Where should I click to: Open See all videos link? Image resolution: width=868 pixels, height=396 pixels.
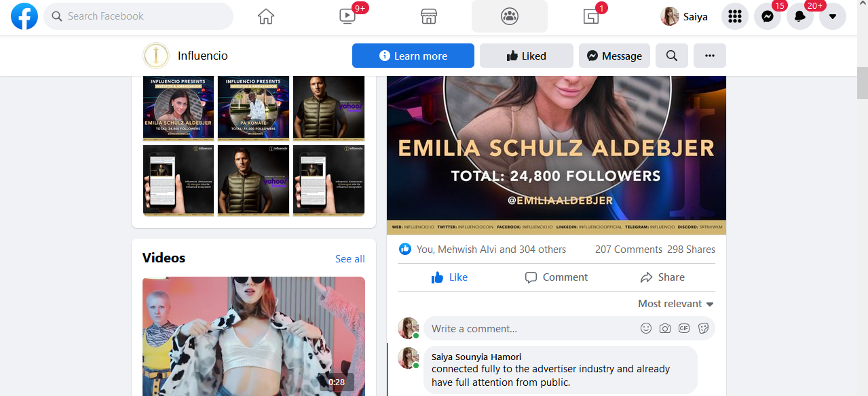(350, 259)
